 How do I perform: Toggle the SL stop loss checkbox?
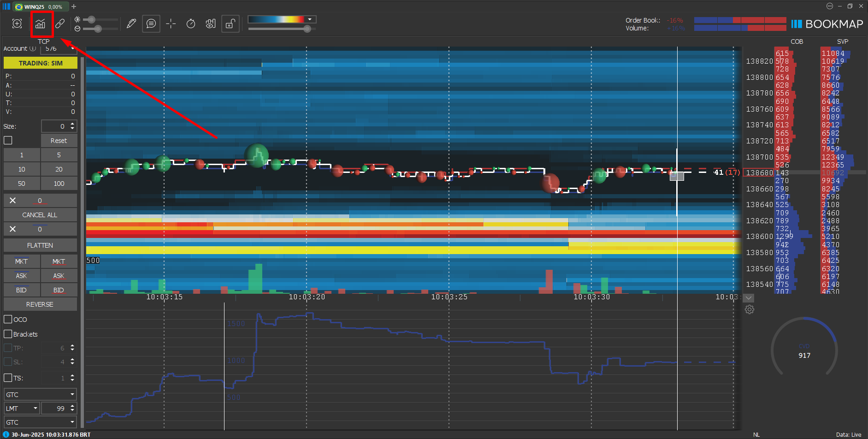pyautogui.click(x=8, y=362)
